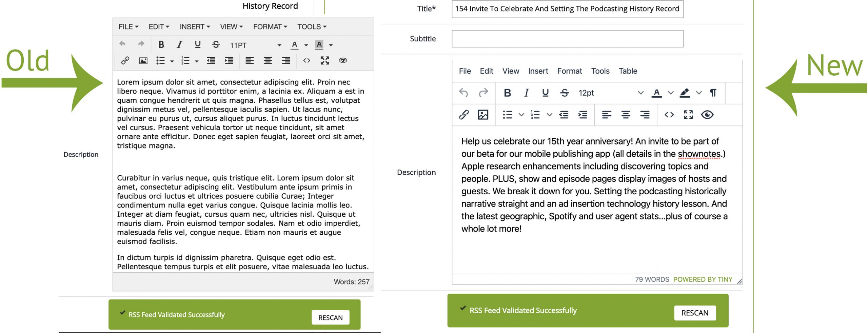Image resolution: width=868 pixels, height=333 pixels.
Task: Apply background color in the old editor
Action: point(319,45)
